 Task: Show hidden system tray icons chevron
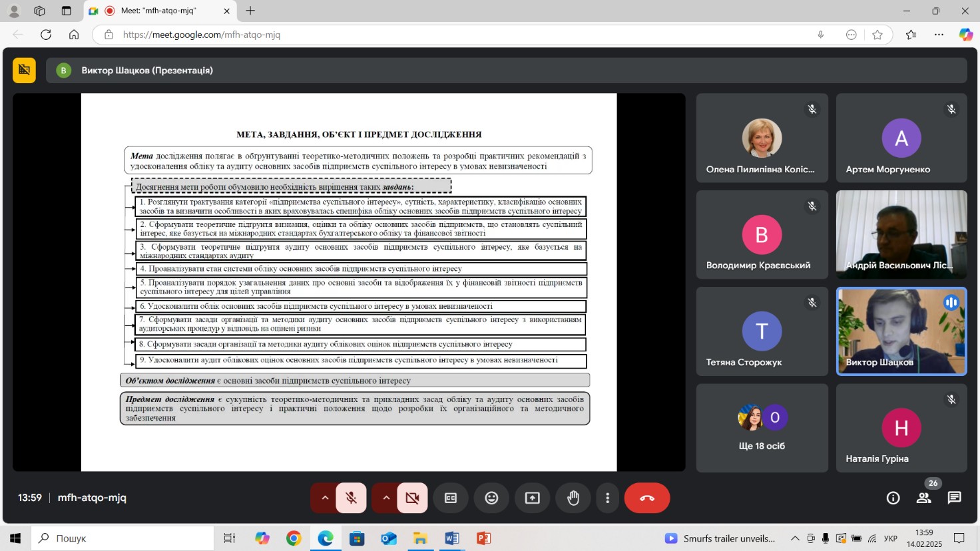coord(794,538)
